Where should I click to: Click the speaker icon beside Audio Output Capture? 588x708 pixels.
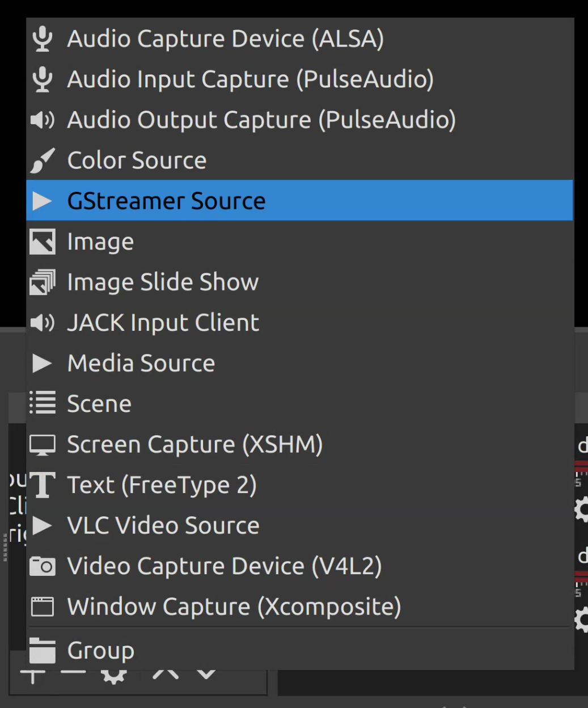(42, 120)
